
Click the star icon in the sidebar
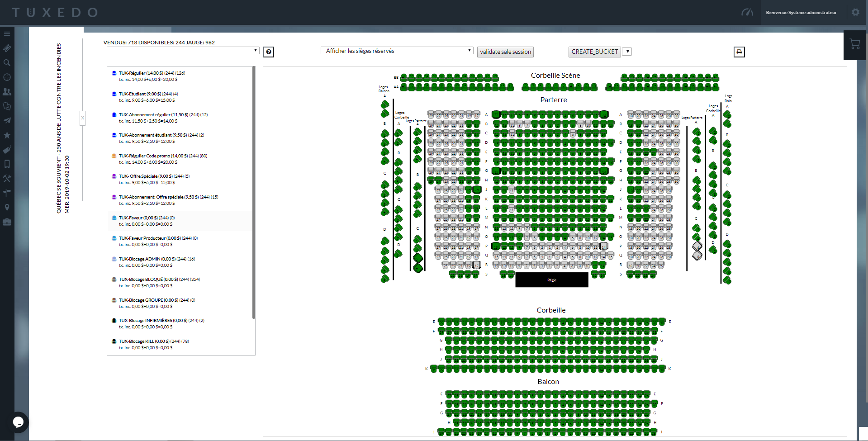pos(7,135)
